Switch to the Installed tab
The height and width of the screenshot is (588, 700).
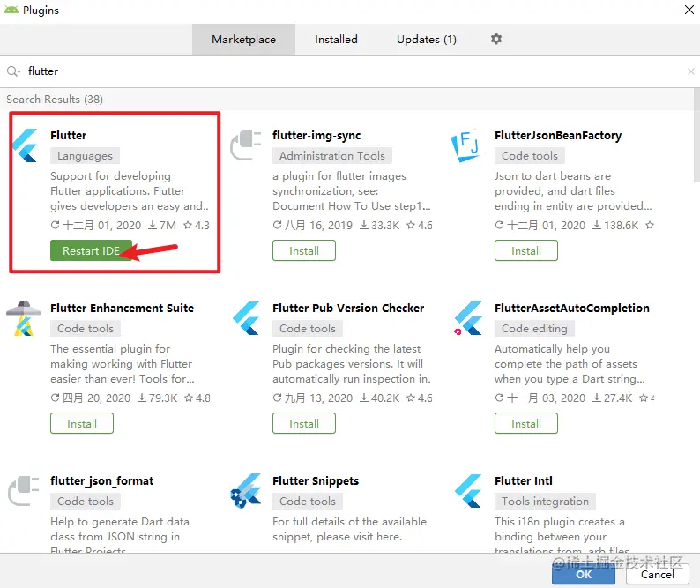click(x=336, y=40)
